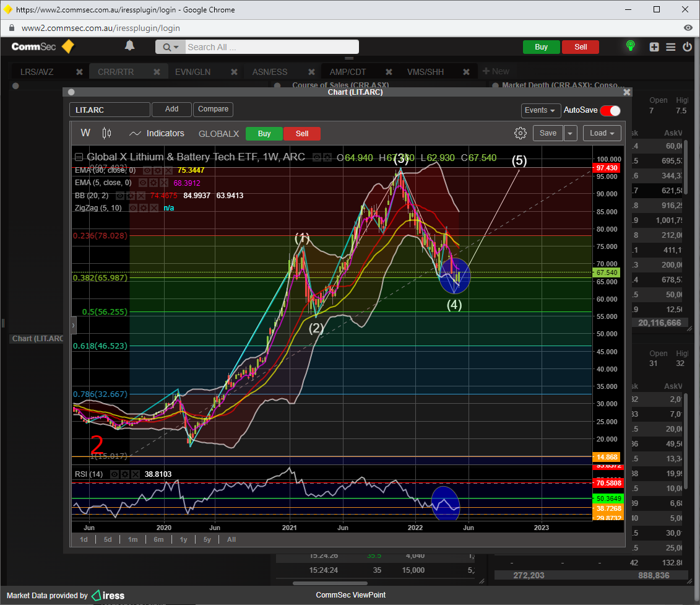Viewport: 700px width, 605px height.
Task: Open the green lightbulb ideas icon
Action: point(630,46)
